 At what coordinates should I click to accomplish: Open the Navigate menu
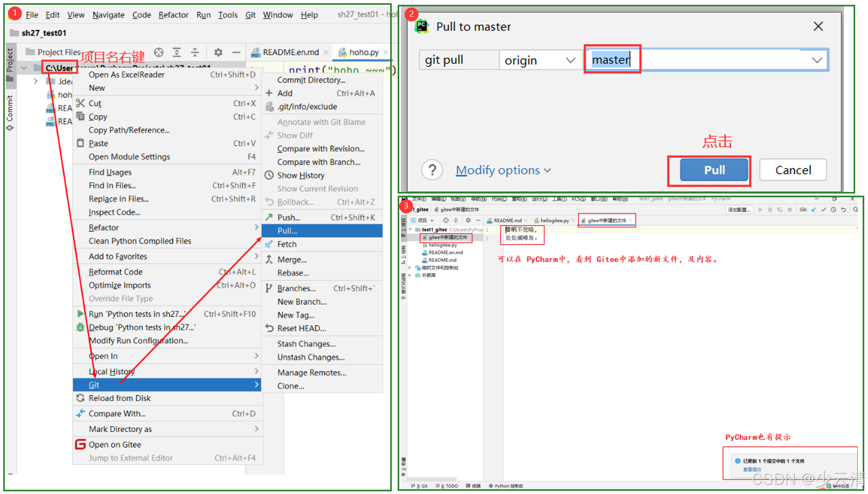click(x=108, y=15)
